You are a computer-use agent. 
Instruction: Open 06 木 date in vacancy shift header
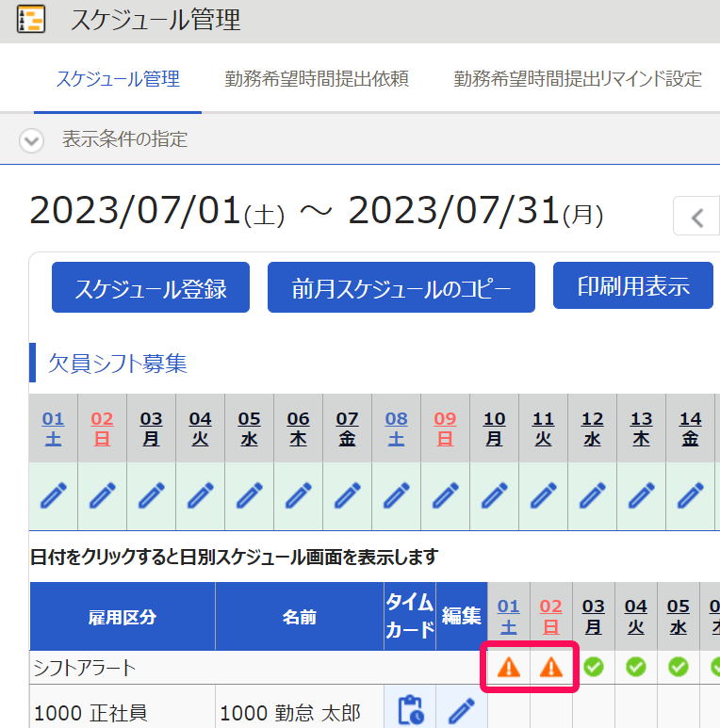298,429
